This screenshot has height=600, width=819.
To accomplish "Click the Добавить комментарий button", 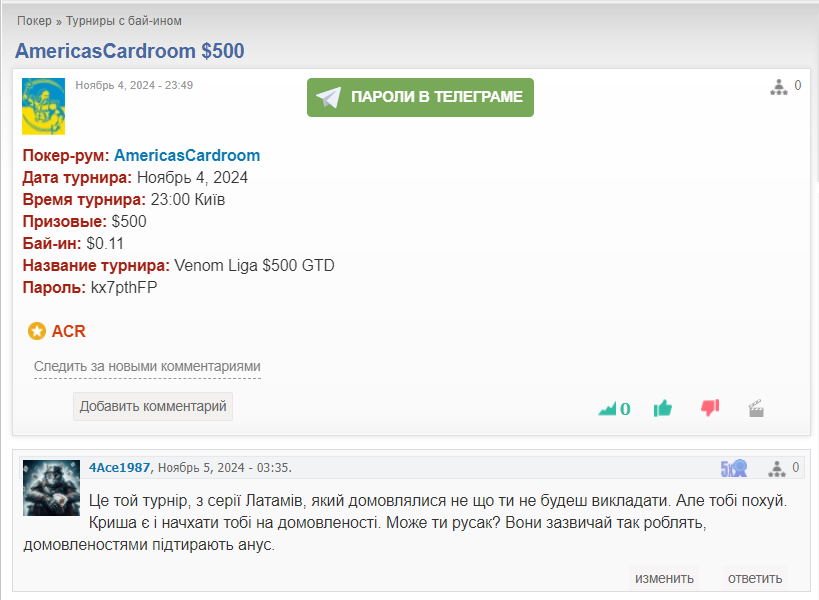I will 153,406.
